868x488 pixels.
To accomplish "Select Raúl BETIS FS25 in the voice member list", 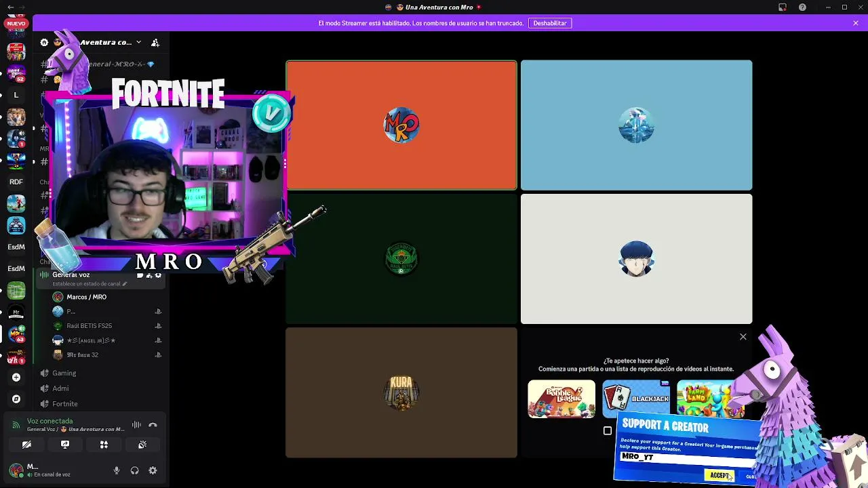I will [90, 326].
